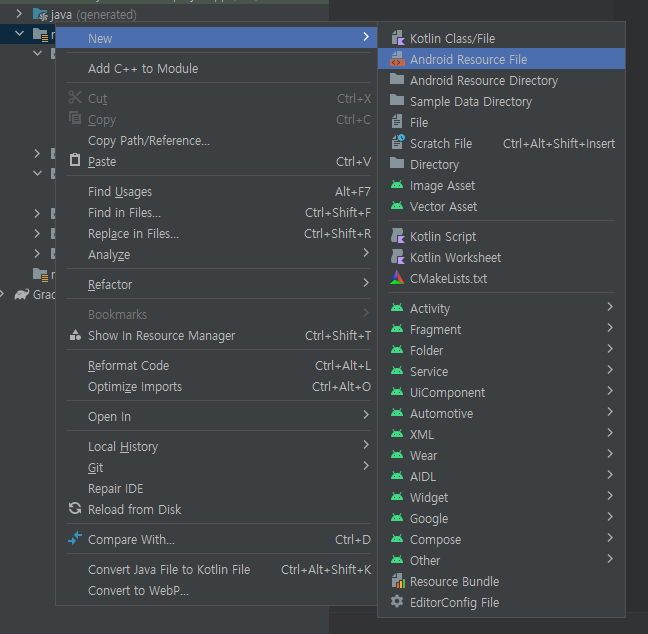This screenshot has height=634, width=648.
Task: Expand the Local History submenu arrow
Action: pos(366,445)
